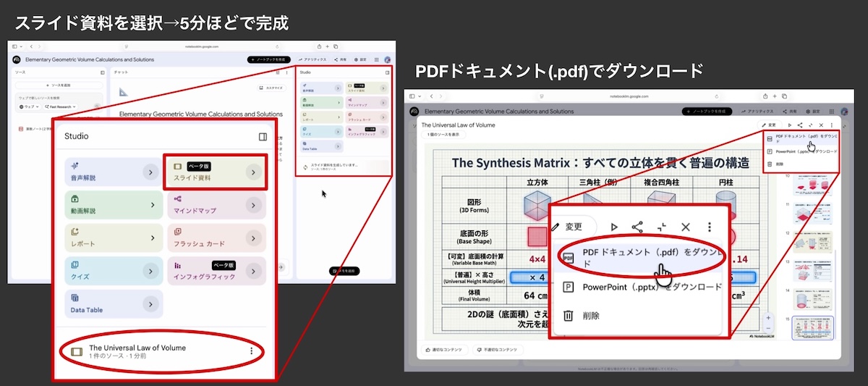Open Google apps grid in left browser window

(377, 59)
